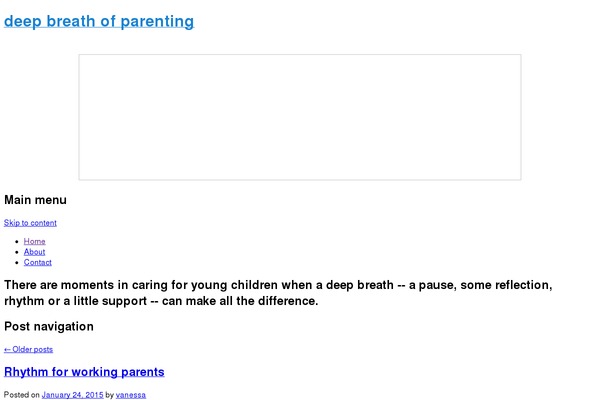Open the 'Rhythm for working parents' post
This screenshot has width=600, height=400.
click(84, 372)
